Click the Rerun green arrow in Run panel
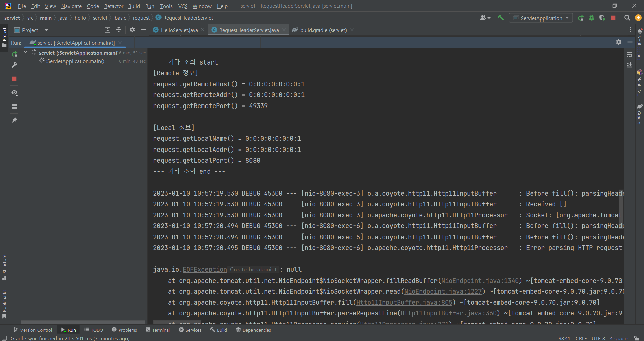The height and width of the screenshot is (341, 644). (14, 54)
